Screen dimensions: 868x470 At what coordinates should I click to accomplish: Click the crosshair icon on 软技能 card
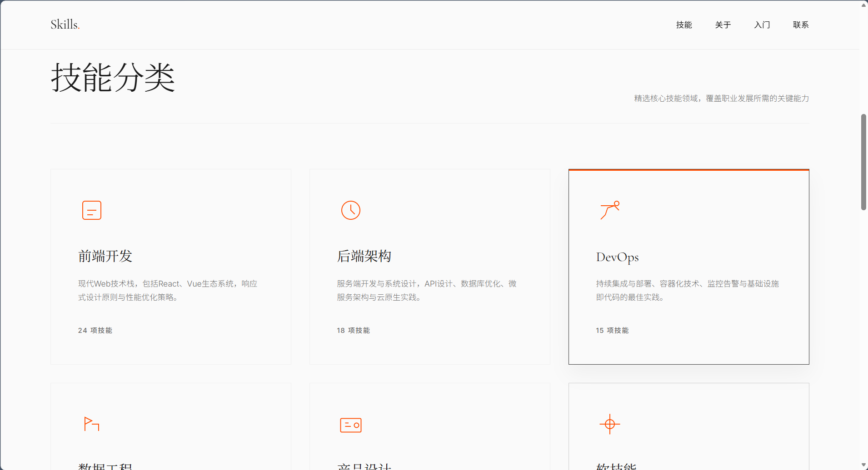(x=609, y=424)
